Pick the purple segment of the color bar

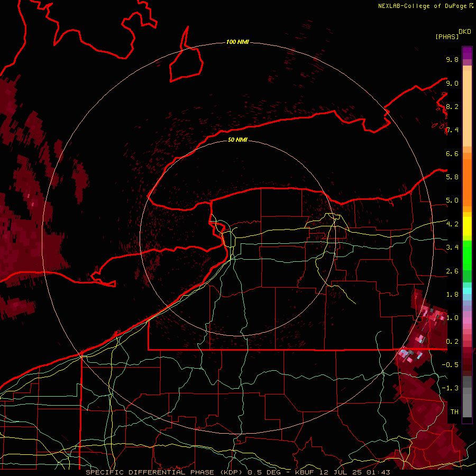(x=467, y=53)
